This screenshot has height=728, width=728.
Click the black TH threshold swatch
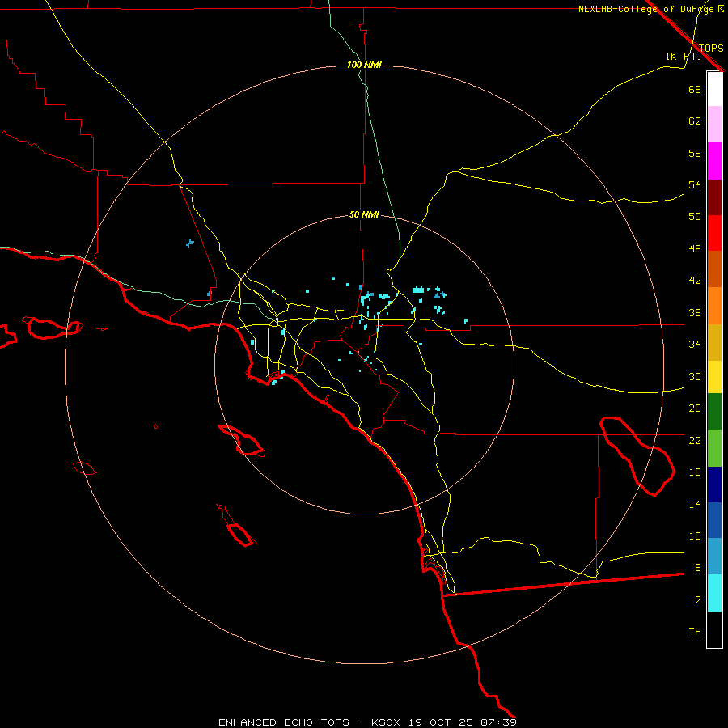pos(714,629)
